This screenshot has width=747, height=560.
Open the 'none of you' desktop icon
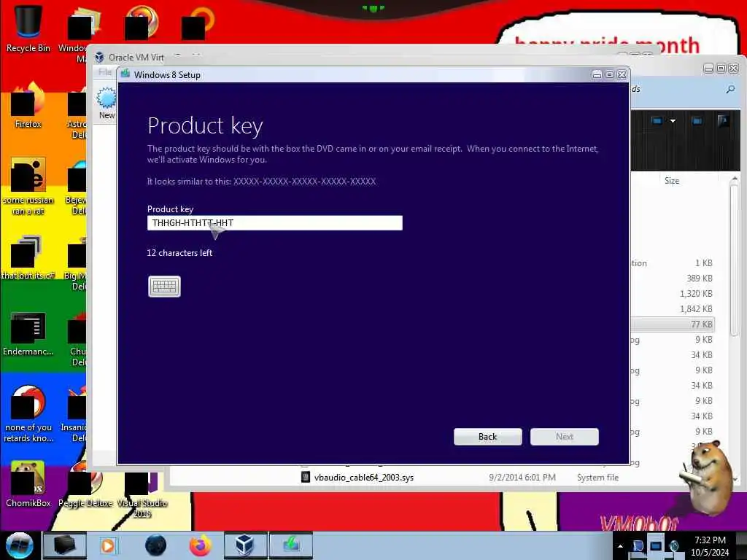[x=28, y=414]
